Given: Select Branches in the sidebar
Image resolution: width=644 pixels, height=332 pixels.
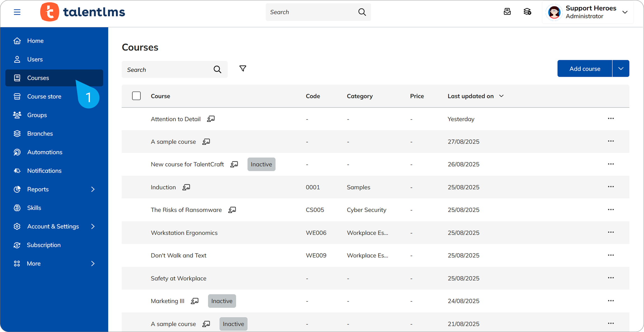Looking at the screenshot, I should click(x=40, y=133).
